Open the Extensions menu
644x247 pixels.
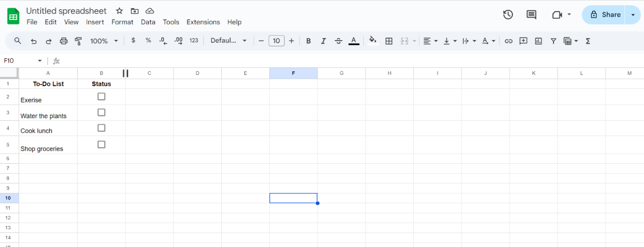[203, 22]
